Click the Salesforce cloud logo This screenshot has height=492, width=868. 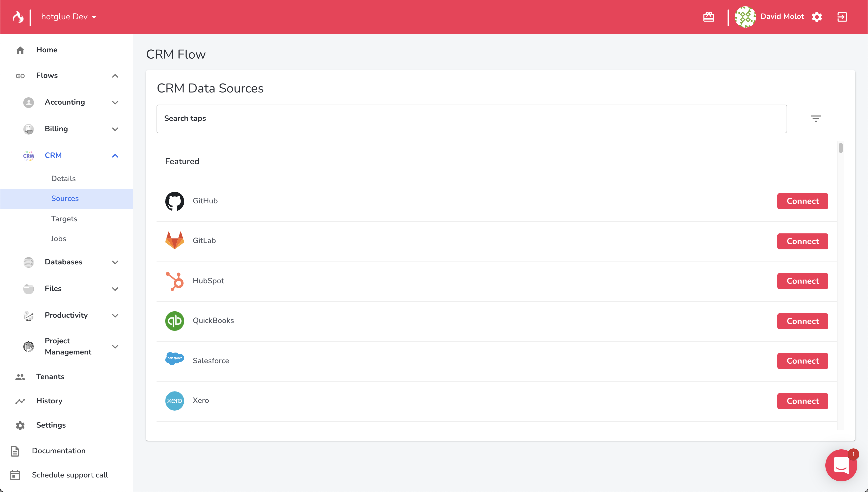pyautogui.click(x=174, y=359)
